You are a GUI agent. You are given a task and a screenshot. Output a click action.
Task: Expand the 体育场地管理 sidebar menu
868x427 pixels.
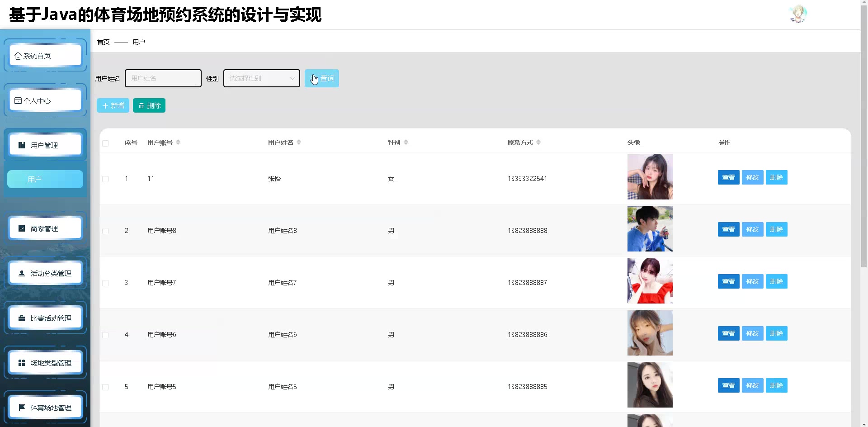tap(45, 408)
